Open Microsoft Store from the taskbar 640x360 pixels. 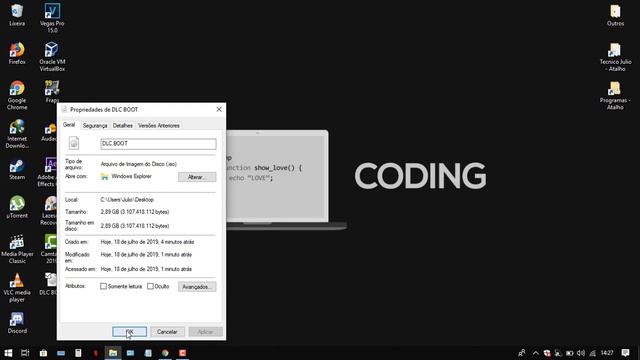tap(43, 353)
